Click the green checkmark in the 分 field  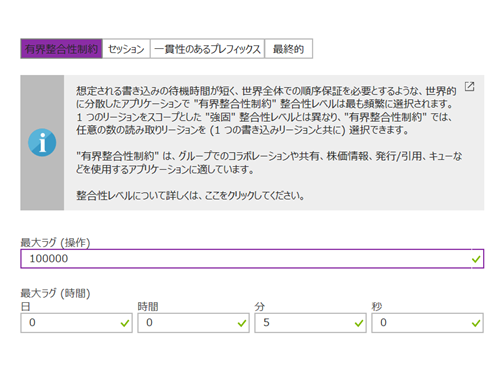coord(359,323)
